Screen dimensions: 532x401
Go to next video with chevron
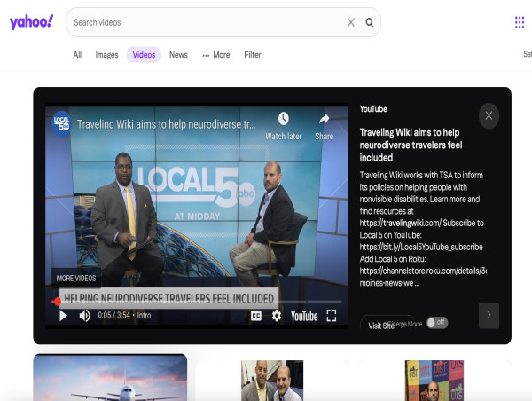coord(489,315)
